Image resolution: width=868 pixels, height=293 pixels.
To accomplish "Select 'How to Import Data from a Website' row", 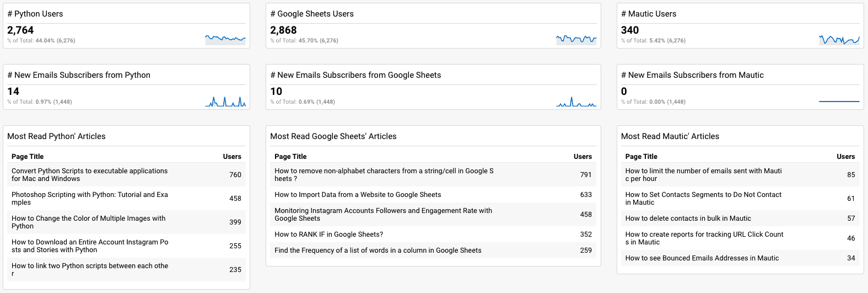I will click(433, 195).
